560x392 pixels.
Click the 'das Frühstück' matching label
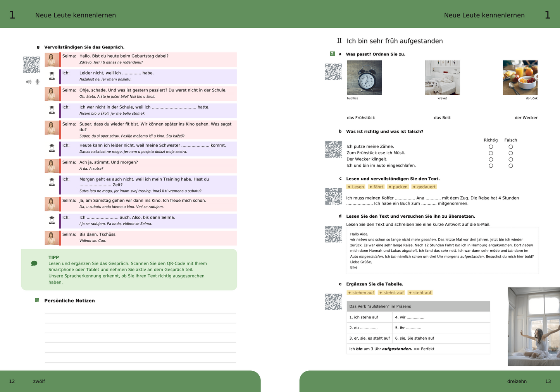[x=361, y=118]
